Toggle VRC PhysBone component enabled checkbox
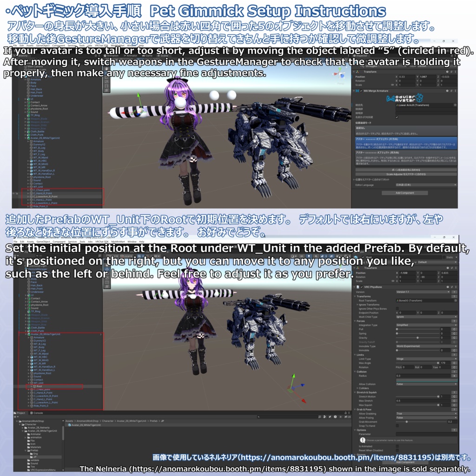Image resolution: width=476 pixels, height=476 pixels. point(362,287)
